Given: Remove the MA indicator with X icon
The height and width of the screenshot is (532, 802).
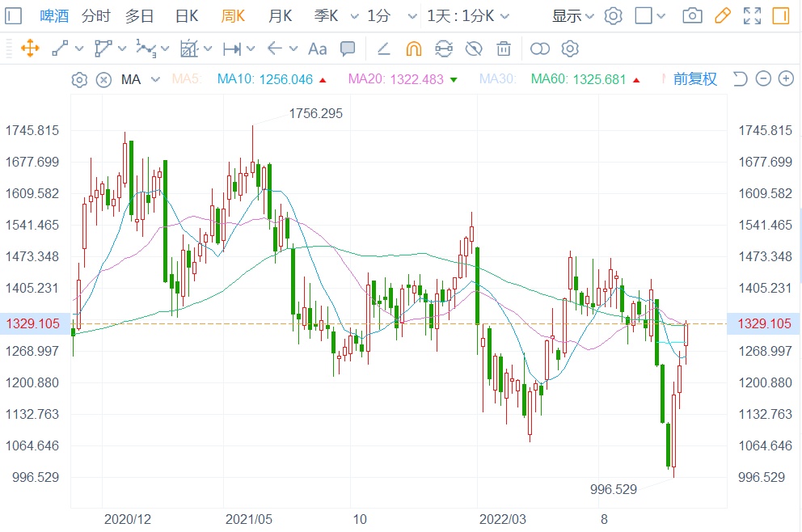Looking at the screenshot, I should tap(103, 79).
